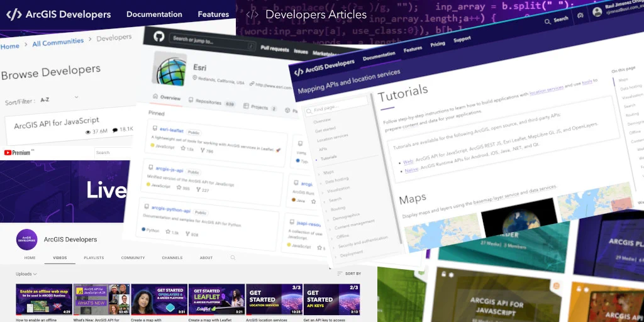Click Pull requests in GitHub header
Viewport: 644px width, 322px height.
pos(274,48)
